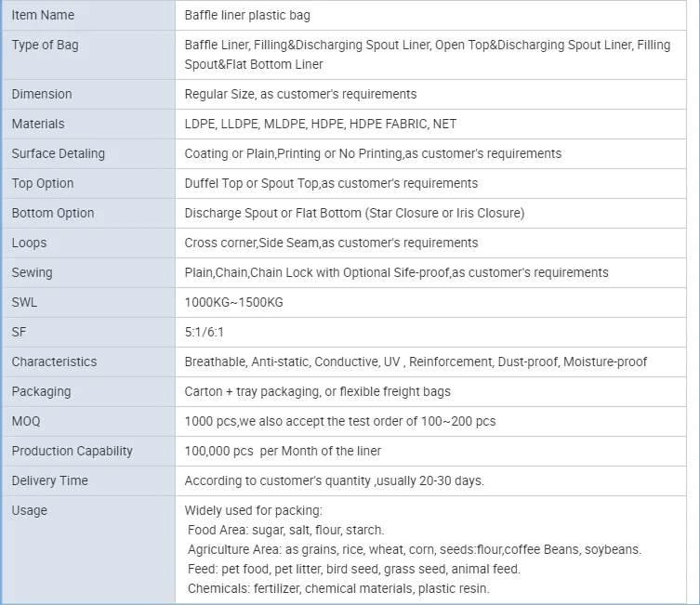
Task: Click the "MOQ" row label
Action: (x=26, y=421)
